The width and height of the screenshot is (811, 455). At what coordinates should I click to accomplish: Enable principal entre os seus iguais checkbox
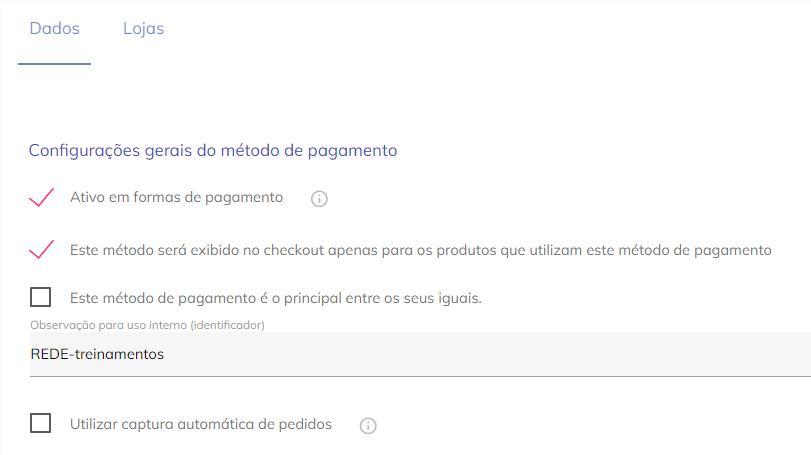pyautogui.click(x=40, y=297)
